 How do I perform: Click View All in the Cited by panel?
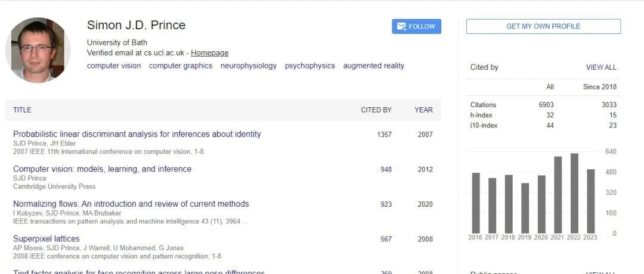[x=601, y=67]
